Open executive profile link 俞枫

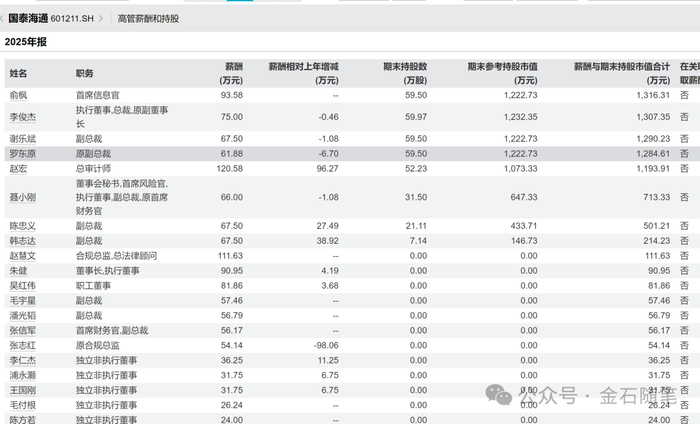click(x=18, y=95)
